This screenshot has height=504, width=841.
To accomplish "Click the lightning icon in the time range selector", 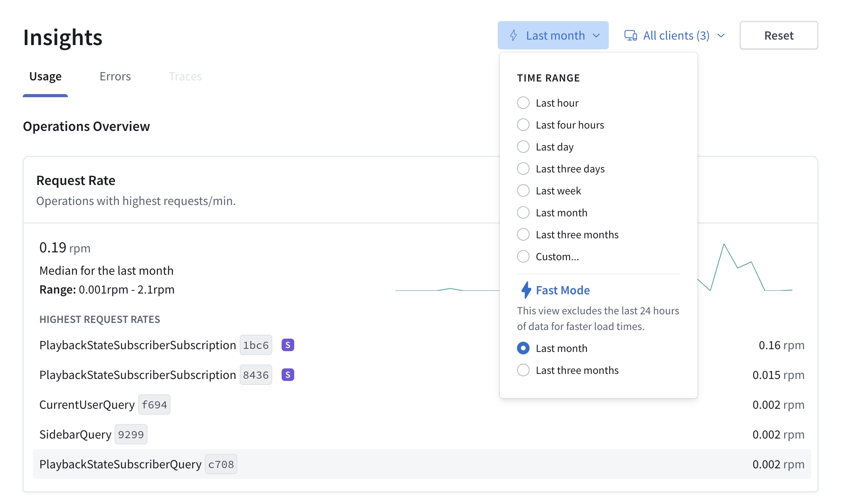I will tap(513, 35).
